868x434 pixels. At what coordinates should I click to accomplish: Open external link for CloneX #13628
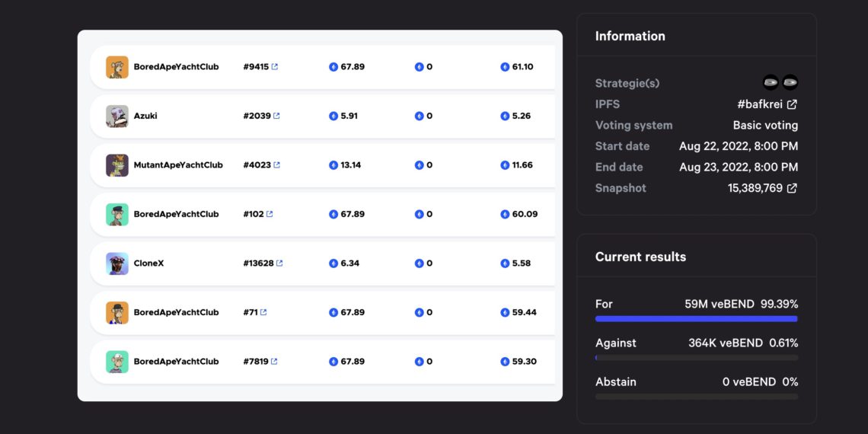pos(279,263)
